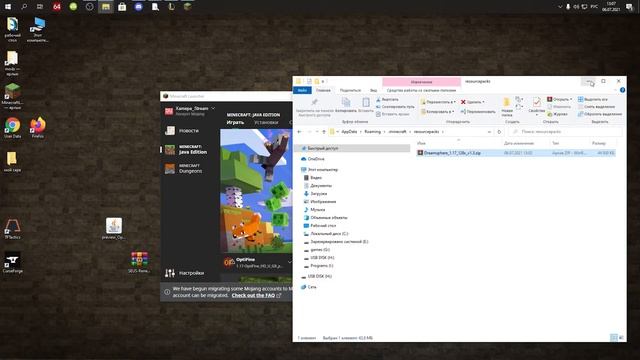
Task: Expand the OptiFine installation selector
Action: pyautogui.click(x=289, y=262)
